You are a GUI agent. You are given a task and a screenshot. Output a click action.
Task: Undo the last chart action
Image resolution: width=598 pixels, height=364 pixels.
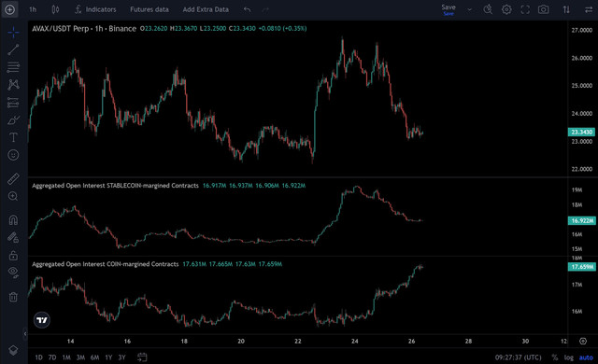click(247, 9)
